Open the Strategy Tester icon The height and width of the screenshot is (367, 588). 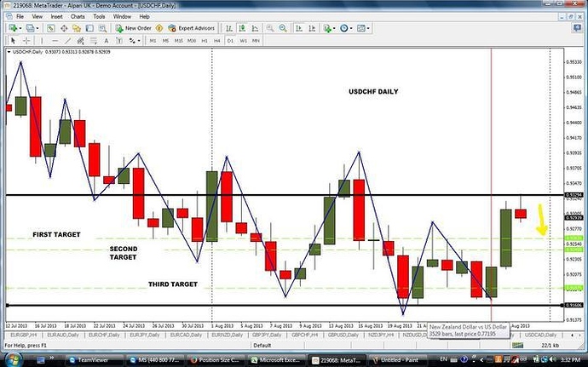pos(102,28)
